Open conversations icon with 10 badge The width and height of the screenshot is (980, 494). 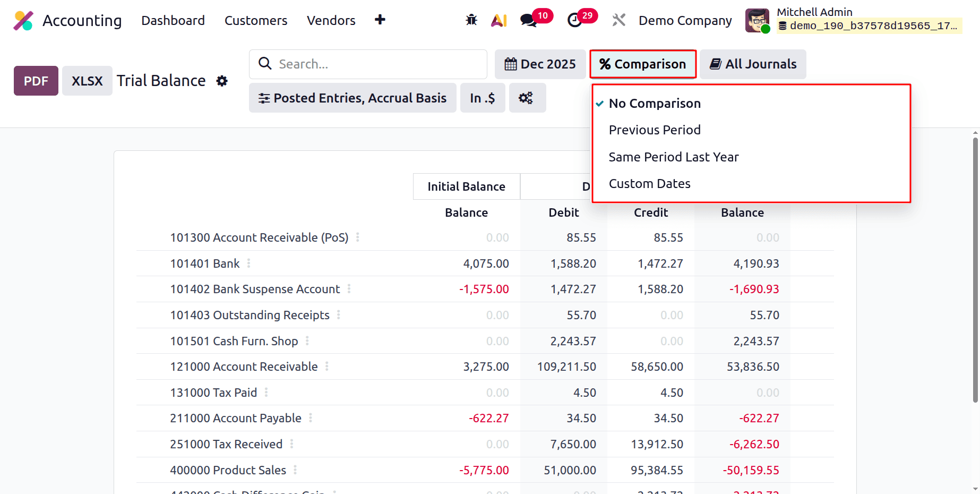(x=536, y=19)
